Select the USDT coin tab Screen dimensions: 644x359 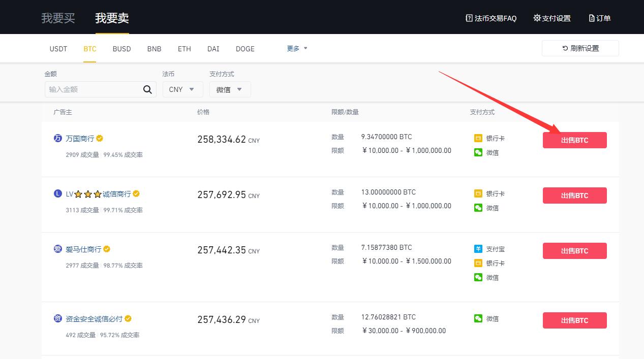(x=58, y=49)
